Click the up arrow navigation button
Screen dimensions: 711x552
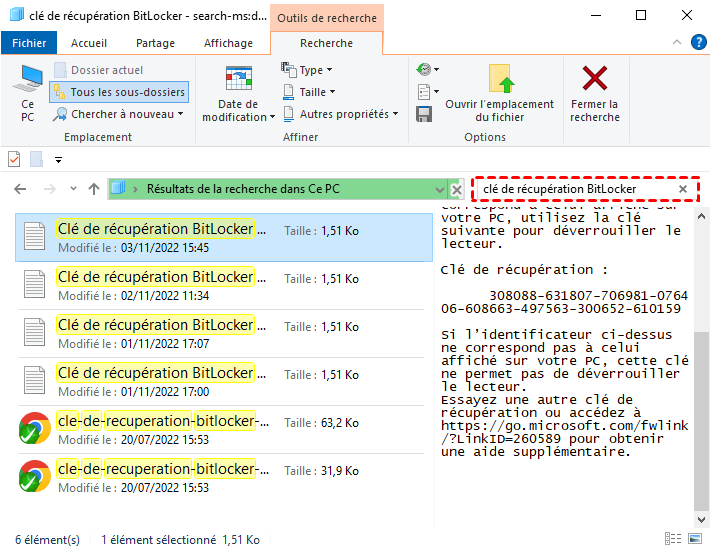93,189
